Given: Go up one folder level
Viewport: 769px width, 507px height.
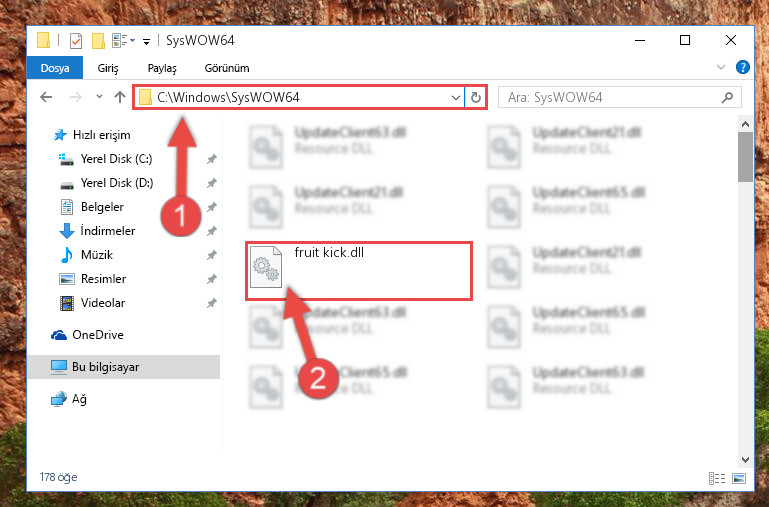Looking at the screenshot, I should coord(120,97).
